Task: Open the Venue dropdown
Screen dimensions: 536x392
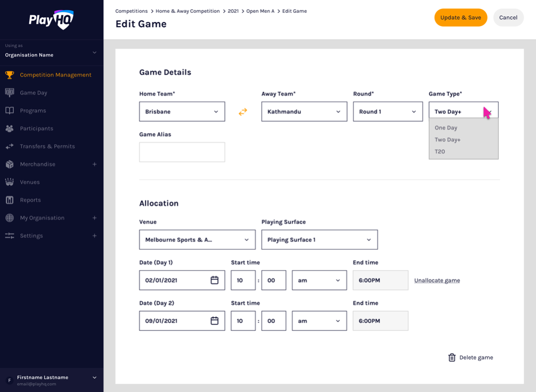Action: [197, 240]
